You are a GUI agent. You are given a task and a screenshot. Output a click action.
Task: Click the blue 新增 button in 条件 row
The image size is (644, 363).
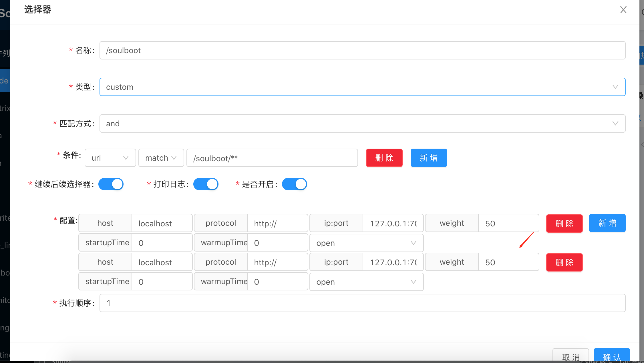coord(429,158)
